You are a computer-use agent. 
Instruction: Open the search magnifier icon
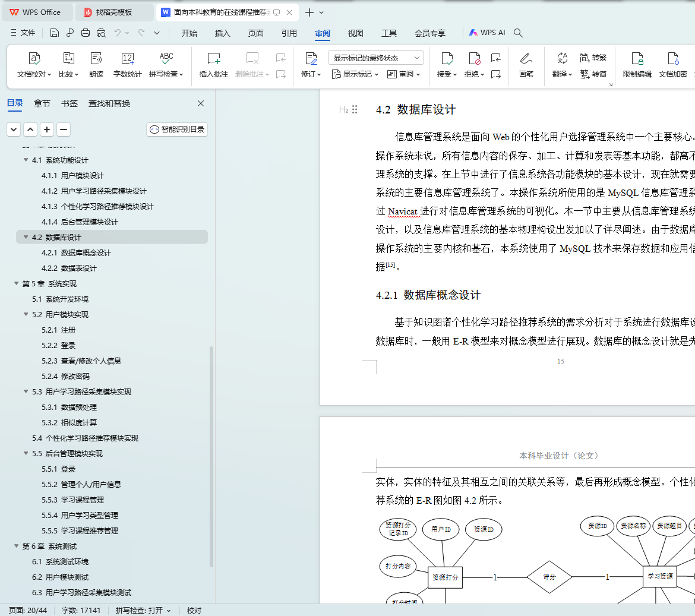(x=518, y=33)
